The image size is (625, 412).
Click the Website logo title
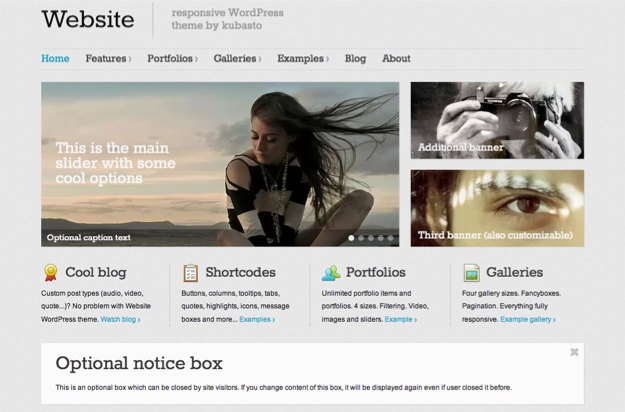88,19
